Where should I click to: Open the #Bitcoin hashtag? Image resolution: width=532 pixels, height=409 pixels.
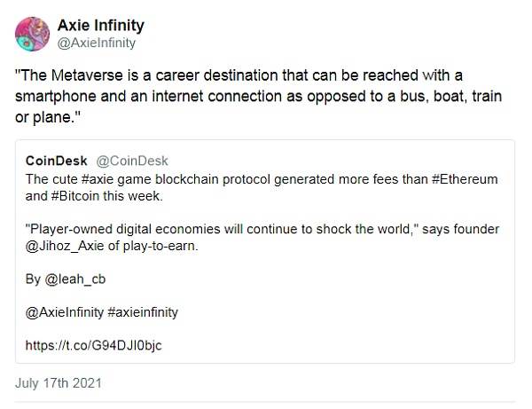click(x=75, y=196)
